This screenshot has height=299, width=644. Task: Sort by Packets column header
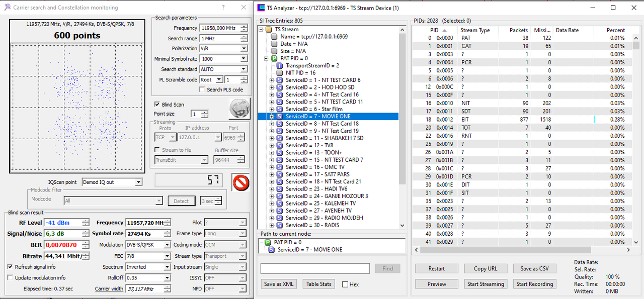(514, 30)
